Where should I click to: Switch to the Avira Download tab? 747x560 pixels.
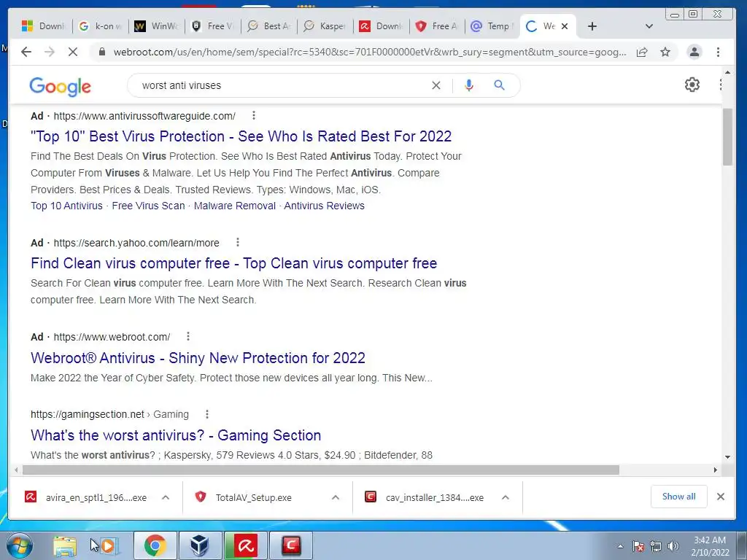point(381,26)
